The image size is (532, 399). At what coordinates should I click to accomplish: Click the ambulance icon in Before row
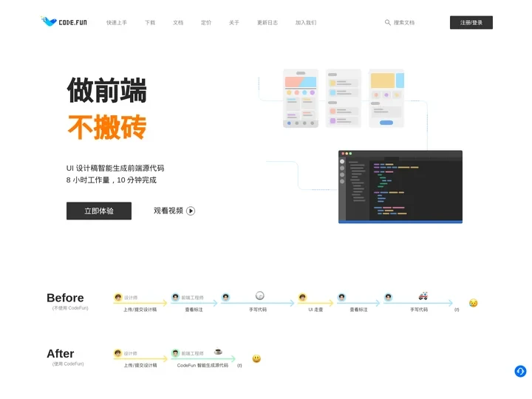point(423,296)
